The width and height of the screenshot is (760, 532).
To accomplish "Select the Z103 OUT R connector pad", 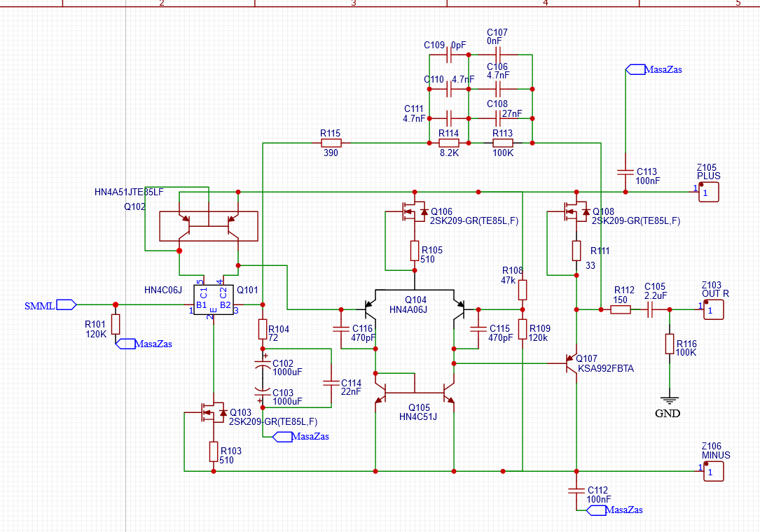I will pos(710,309).
